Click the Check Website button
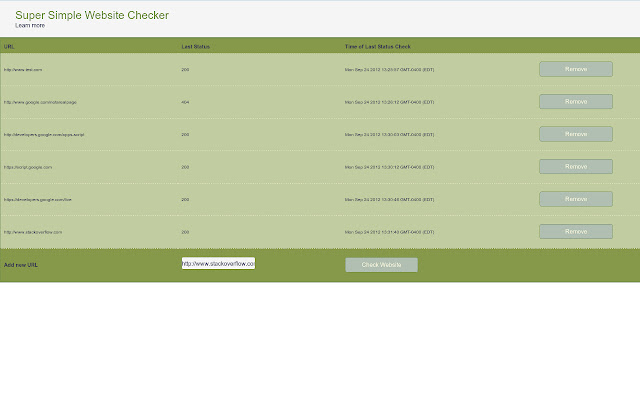Image resolution: width=640 pixels, height=400 pixels. tap(381, 265)
